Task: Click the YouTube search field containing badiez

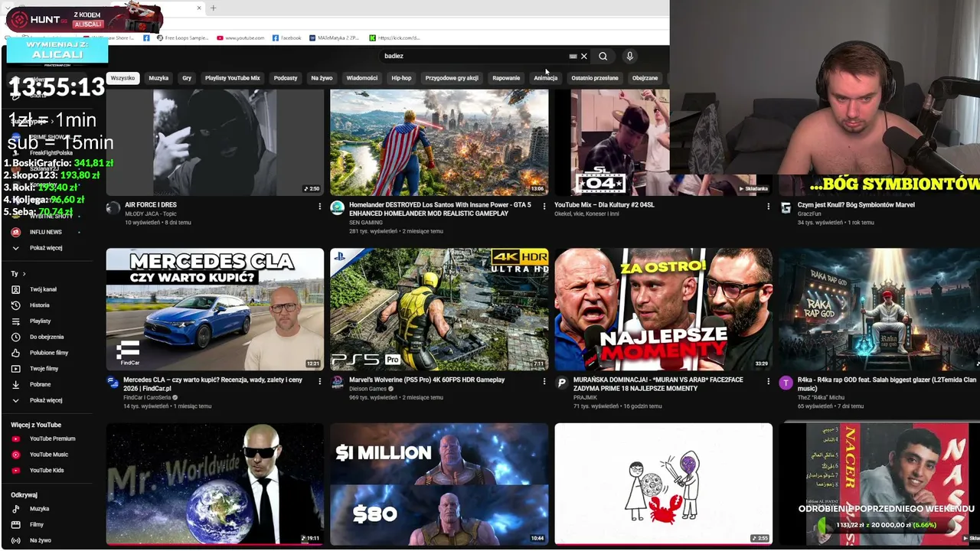Action: pos(475,56)
